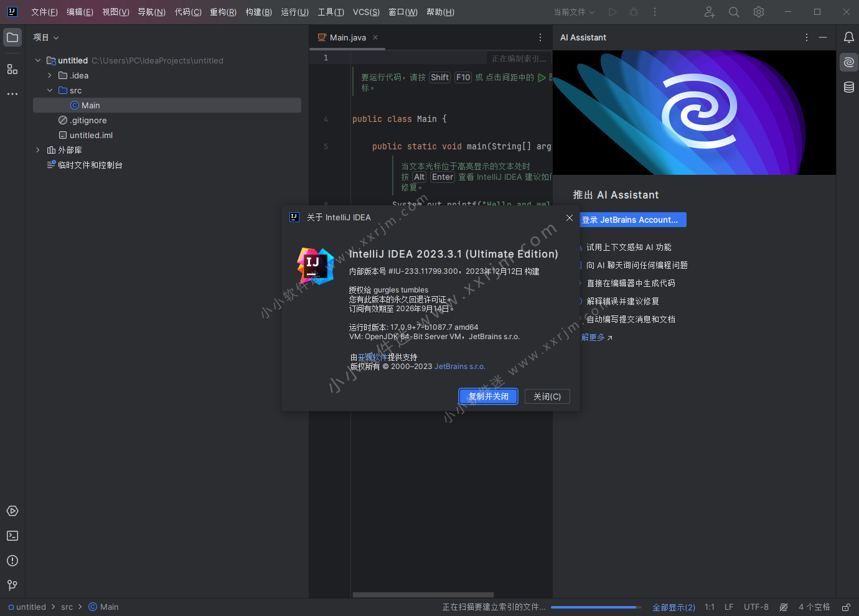This screenshot has width=859, height=616.
Task: Hide the AI Assistant panel
Action: (823, 37)
